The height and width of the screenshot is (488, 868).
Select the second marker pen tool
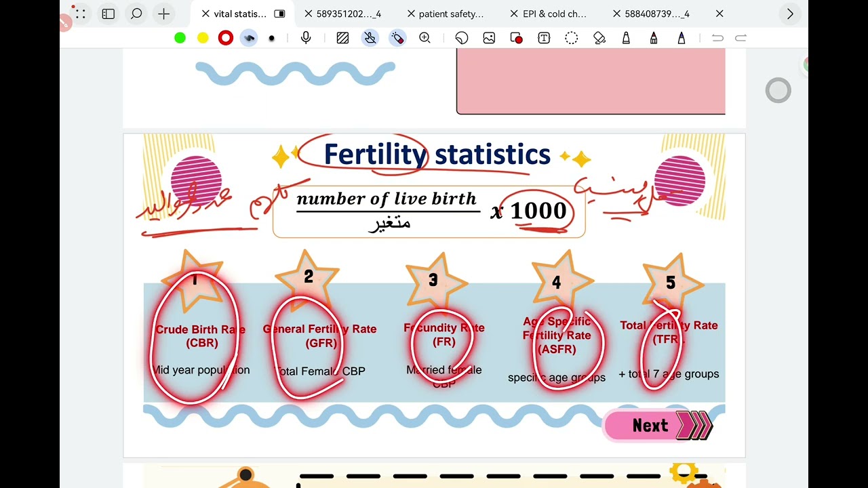[x=654, y=38]
